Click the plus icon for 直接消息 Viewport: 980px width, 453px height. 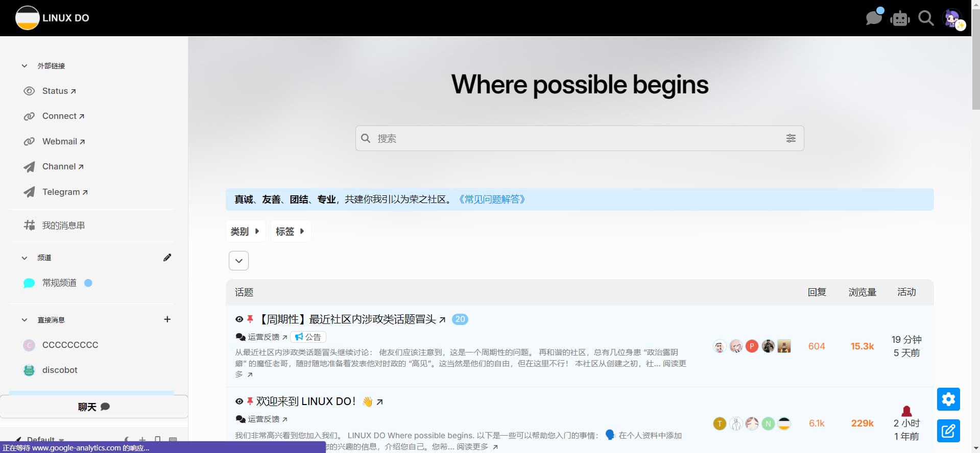click(x=167, y=319)
